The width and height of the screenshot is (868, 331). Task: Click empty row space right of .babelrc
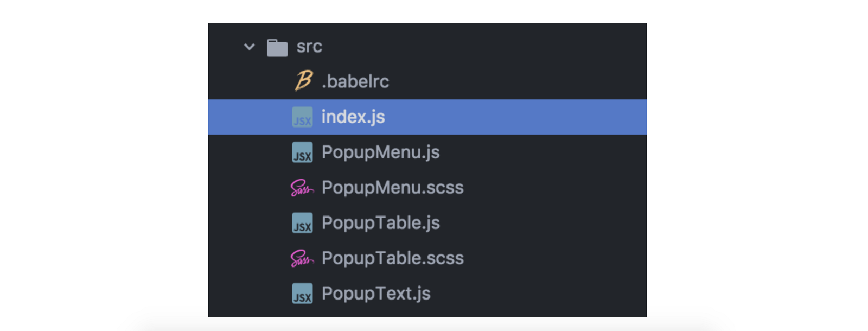tap(515, 81)
